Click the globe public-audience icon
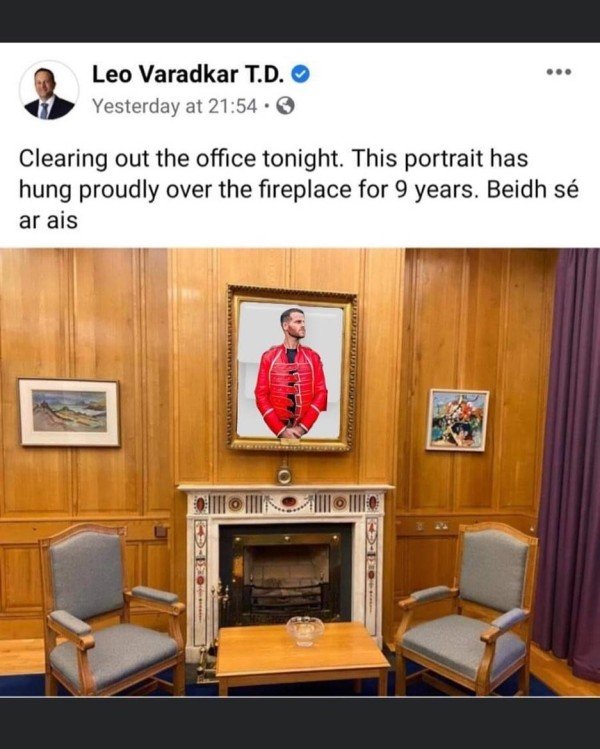The width and height of the screenshot is (600, 749). pos(285,106)
